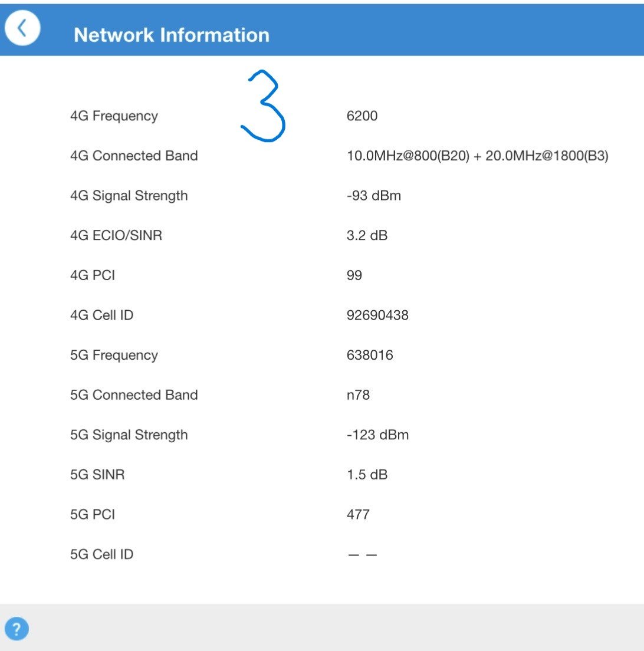Select the 4G Connected Band label
This screenshot has height=651, width=644.
pyautogui.click(x=134, y=156)
